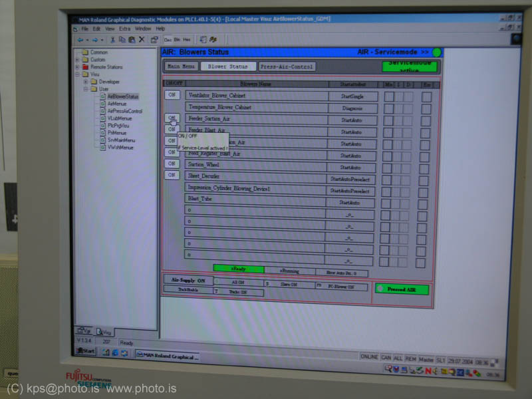Click the Cut scissors toolbar icon
532x399 pixels.
click(112, 40)
